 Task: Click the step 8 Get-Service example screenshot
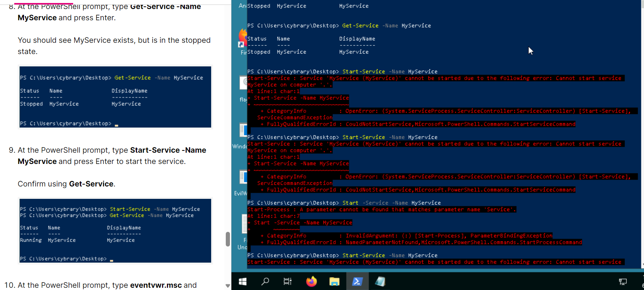[115, 97]
